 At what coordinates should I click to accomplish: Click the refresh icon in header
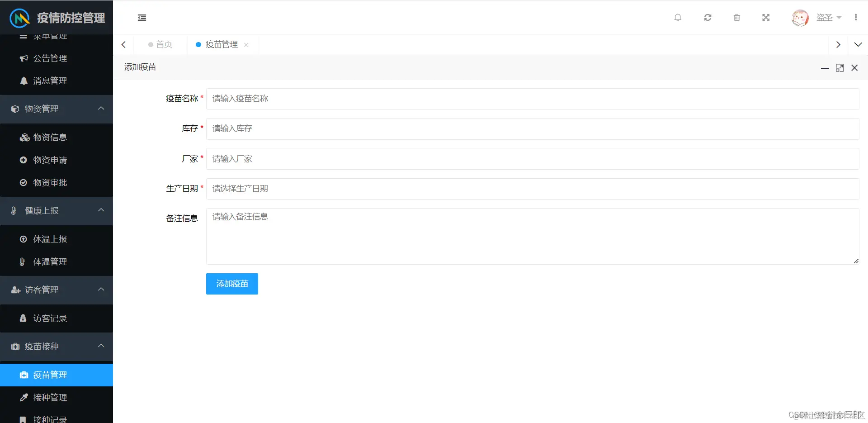click(x=708, y=18)
